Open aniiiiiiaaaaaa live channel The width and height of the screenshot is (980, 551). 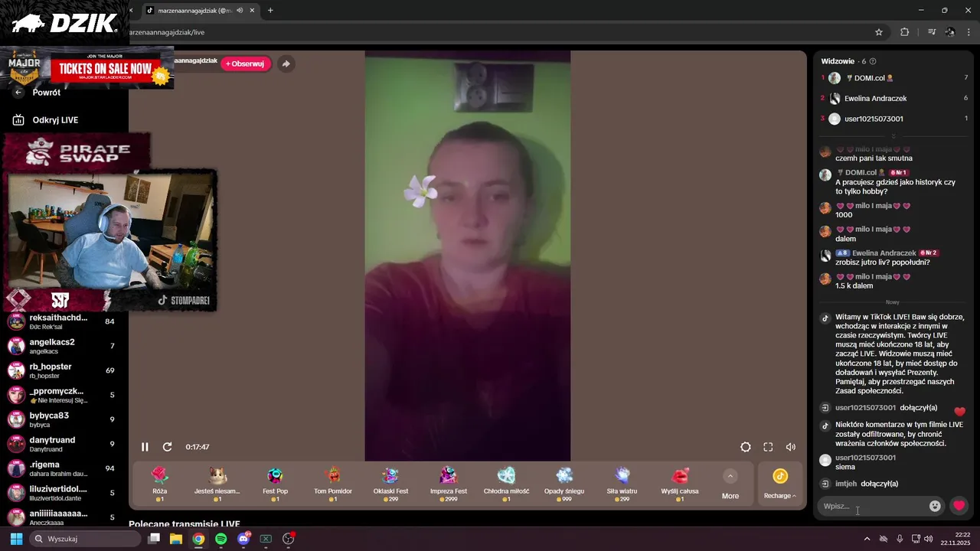click(61, 517)
